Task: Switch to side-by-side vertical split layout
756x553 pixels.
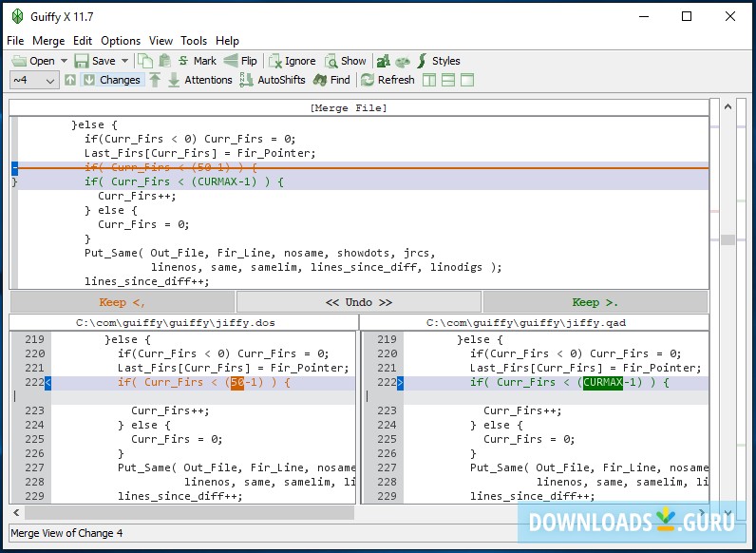Action: 429,80
